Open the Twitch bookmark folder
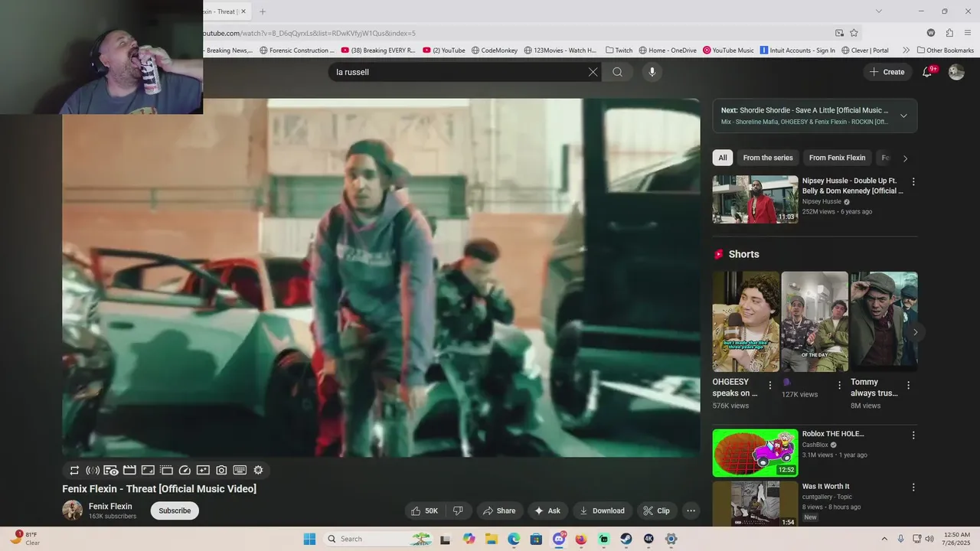The image size is (980, 551). [619, 51]
